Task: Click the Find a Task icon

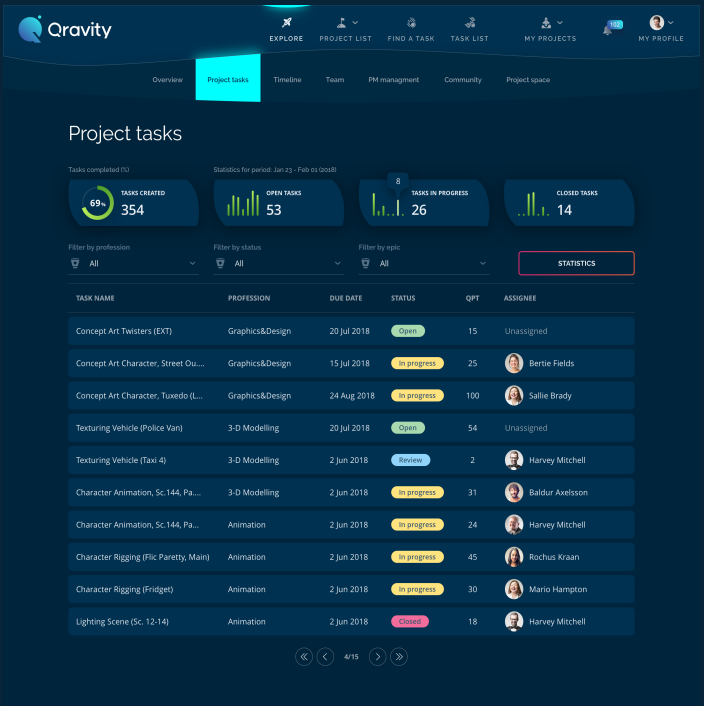Action: click(x=411, y=22)
